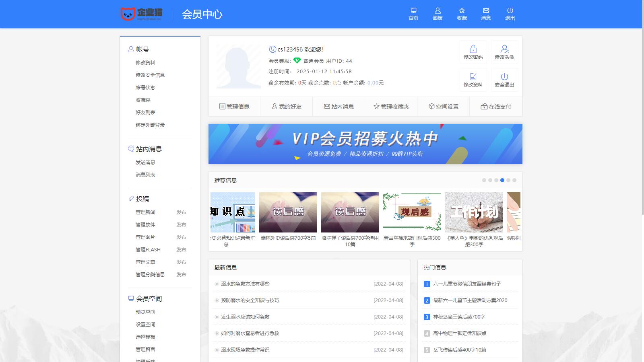The height and width of the screenshot is (362, 644).
Task: Click 安全退出 power icon
Action: (x=504, y=79)
